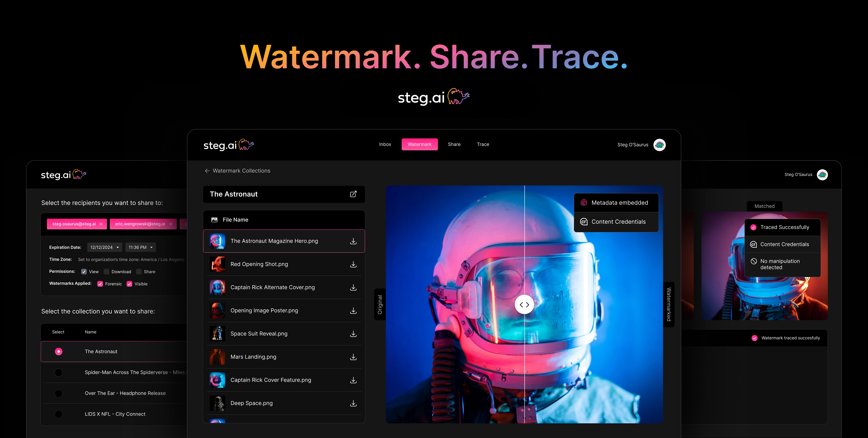
Task: Click 'Over The Ear - Headphone Release' name
Action: (x=125, y=393)
